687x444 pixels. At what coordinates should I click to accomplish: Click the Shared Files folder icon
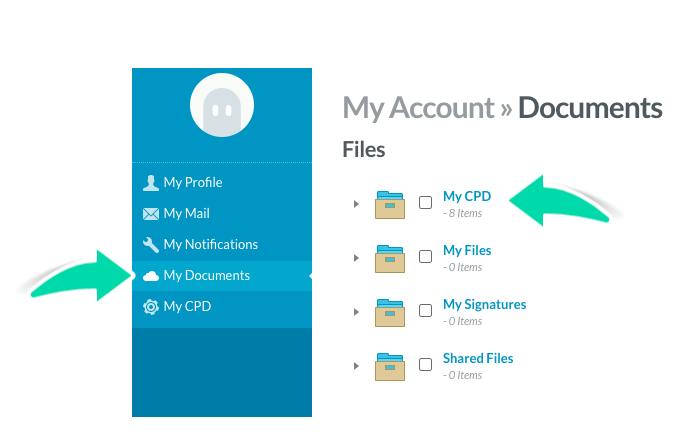[x=390, y=366]
